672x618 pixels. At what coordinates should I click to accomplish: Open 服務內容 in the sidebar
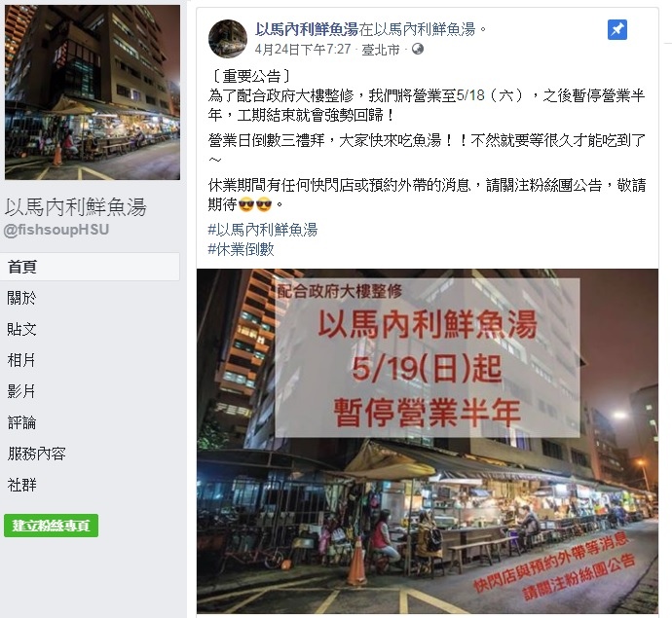pos(36,454)
